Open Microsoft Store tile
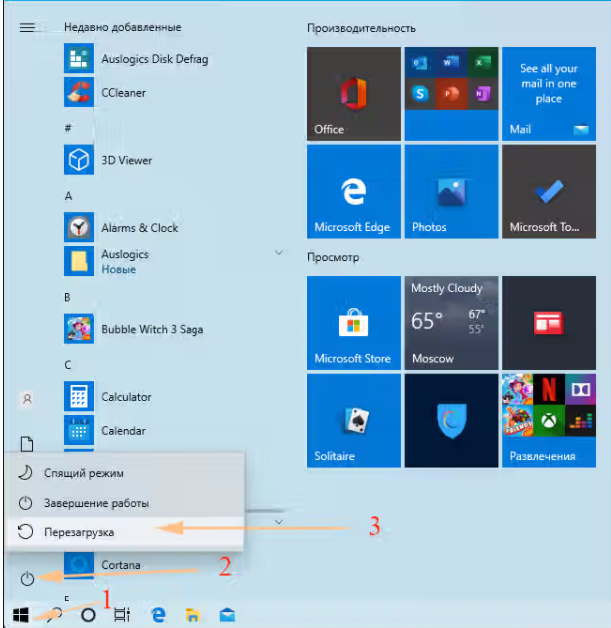Screen dimensions: 611x628 click(352, 322)
